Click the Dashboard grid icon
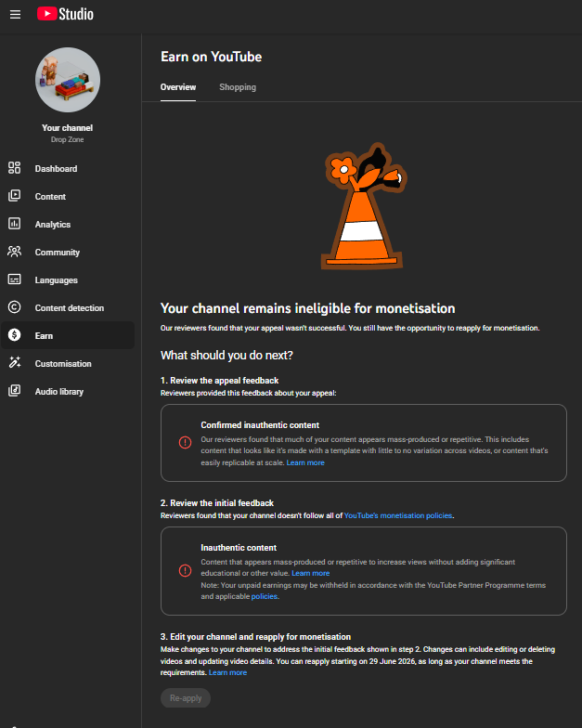582x728 pixels. point(15,167)
